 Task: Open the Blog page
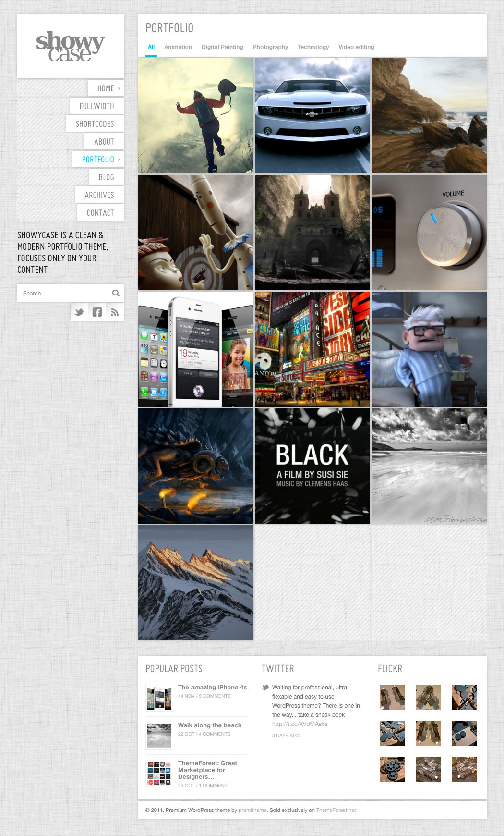(106, 177)
